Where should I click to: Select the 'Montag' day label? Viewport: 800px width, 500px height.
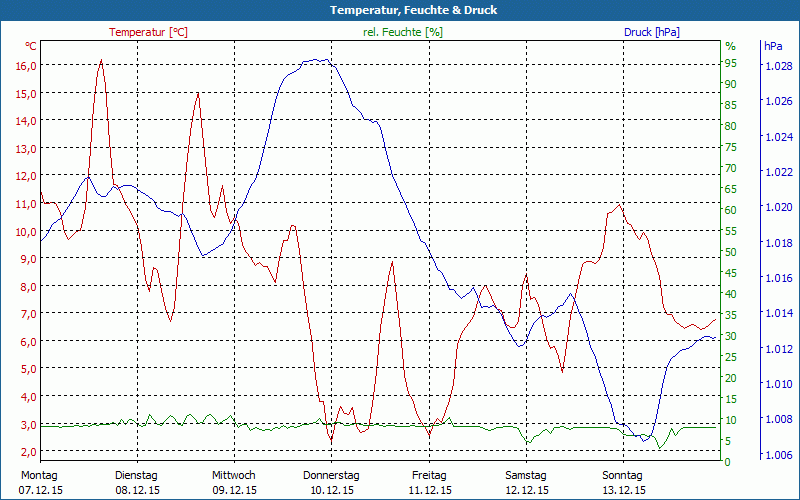click(39, 475)
